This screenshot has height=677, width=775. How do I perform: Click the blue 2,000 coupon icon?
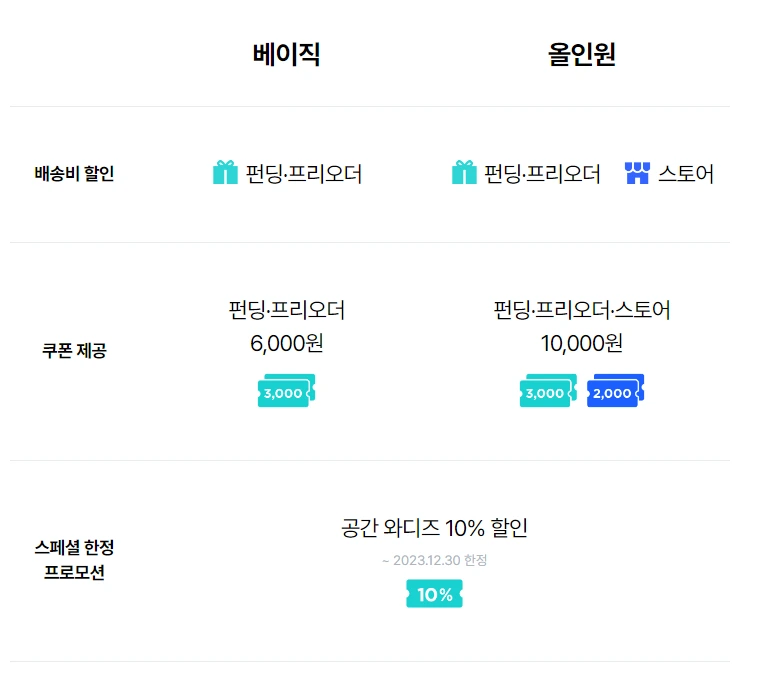click(x=615, y=391)
